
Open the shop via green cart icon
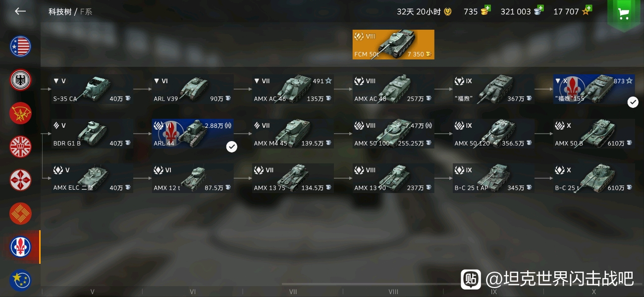[624, 14]
